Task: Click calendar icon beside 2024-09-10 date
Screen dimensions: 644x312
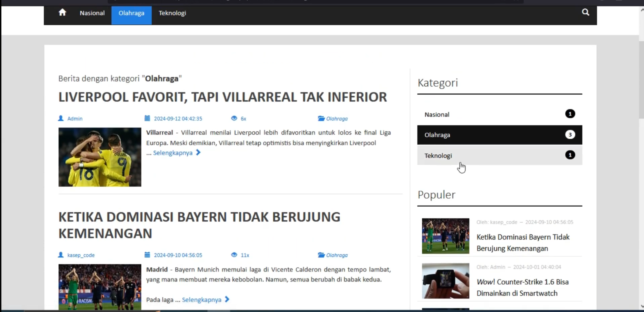Action: click(147, 255)
